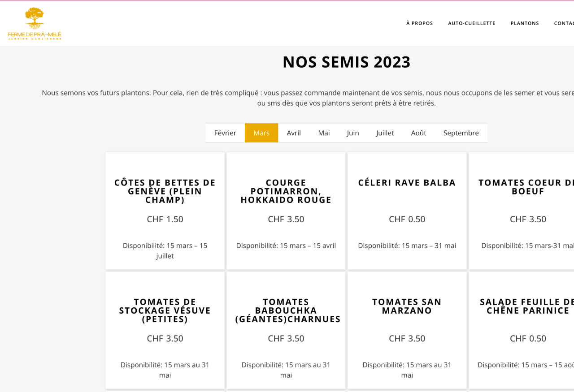The width and height of the screenshot is (574, 392).
Task: Switch to the Septembre tab
Action: (461, 133)
